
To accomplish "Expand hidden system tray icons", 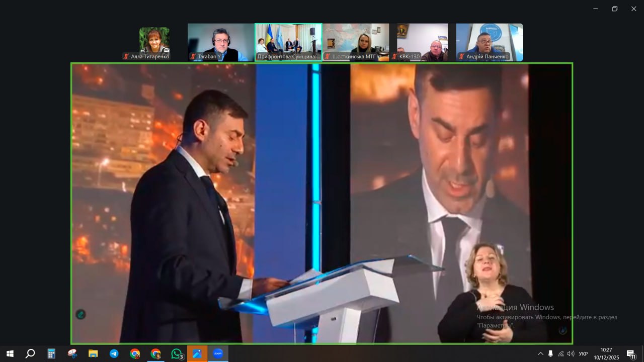I will click(x=540, y=353).
